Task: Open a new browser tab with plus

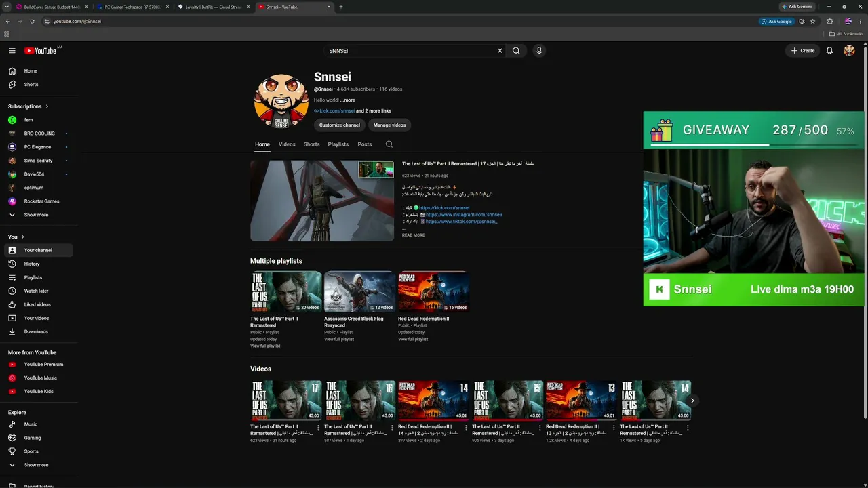Action: click(x=340, y=7)
